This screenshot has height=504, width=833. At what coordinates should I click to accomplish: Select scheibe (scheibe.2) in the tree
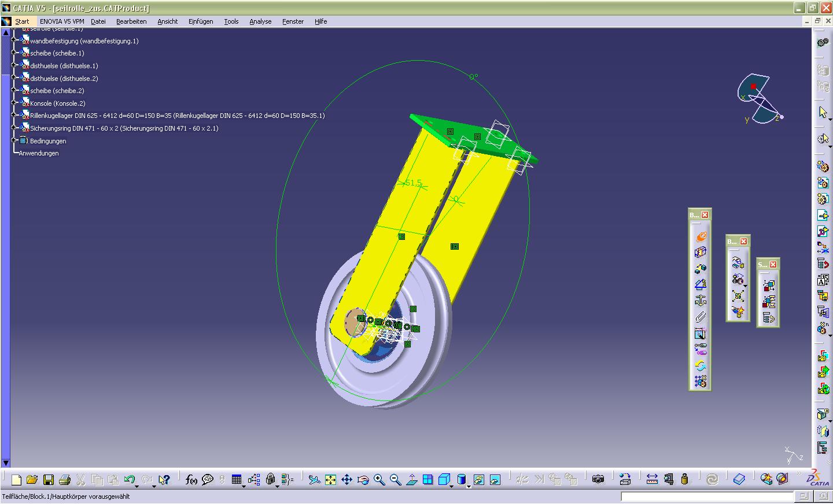pos(57,91)
